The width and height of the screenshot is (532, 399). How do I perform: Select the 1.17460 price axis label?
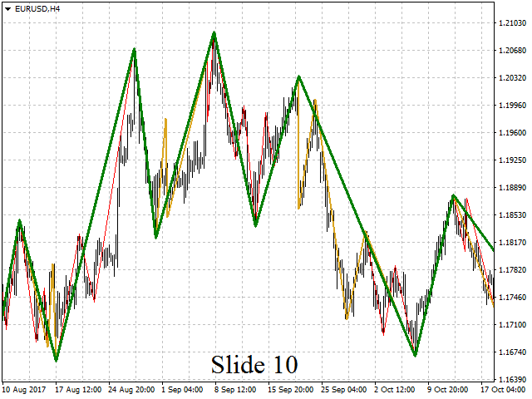point(512,297)
